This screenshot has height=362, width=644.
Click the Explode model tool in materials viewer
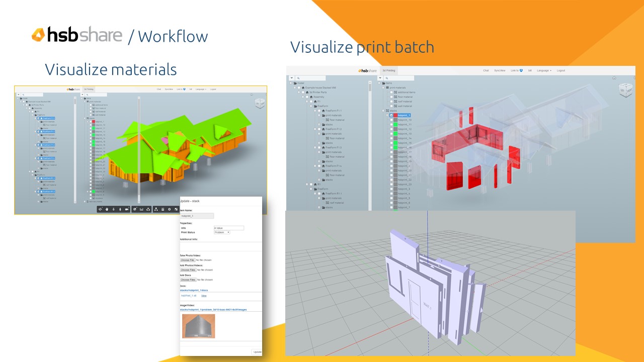[x=148, y=209]
